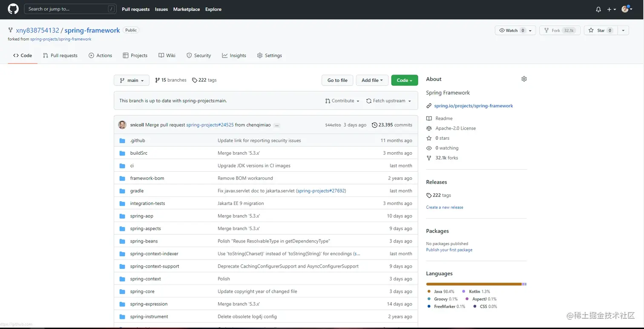This screenshot has height=329, width=644.
Task: Switch to the repository Settings tab
Action: coord(270,55)
